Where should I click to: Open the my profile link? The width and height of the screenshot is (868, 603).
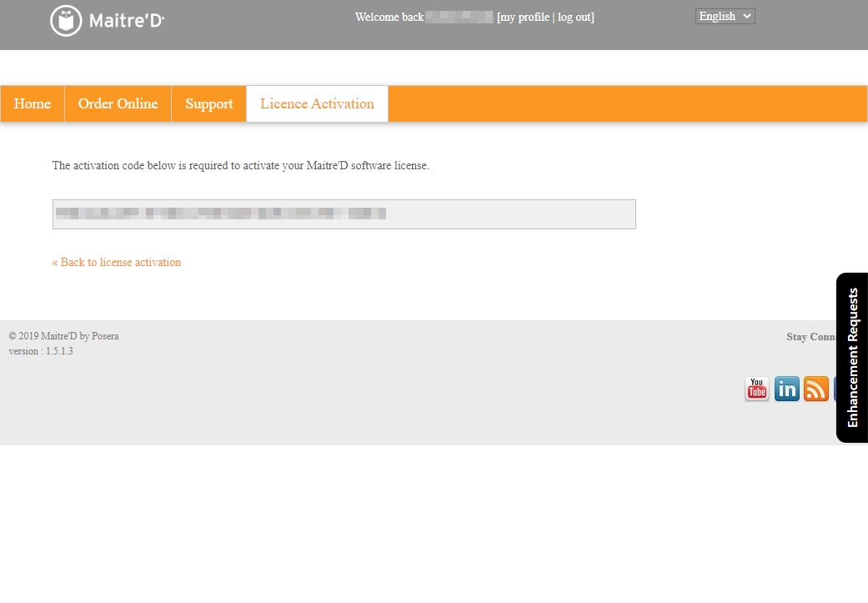(x=524, y=18)
